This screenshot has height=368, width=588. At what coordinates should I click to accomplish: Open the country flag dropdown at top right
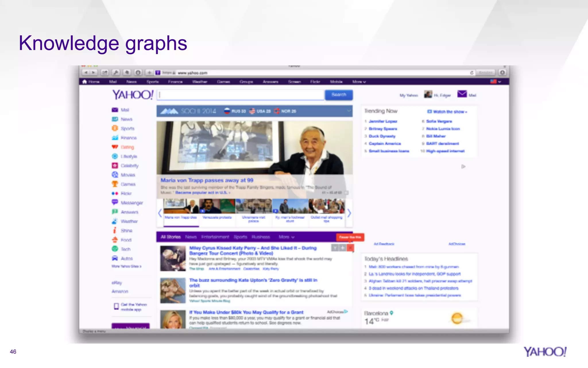coord(496,82)
